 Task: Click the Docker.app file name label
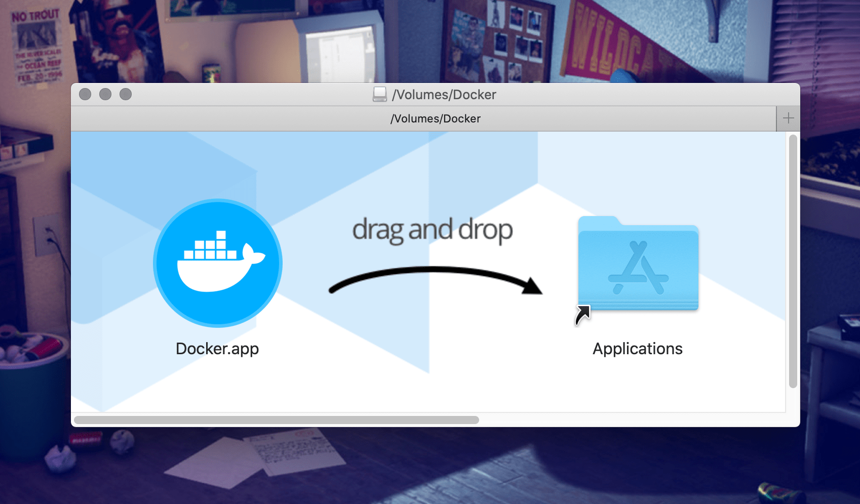(x=217, y=349)
